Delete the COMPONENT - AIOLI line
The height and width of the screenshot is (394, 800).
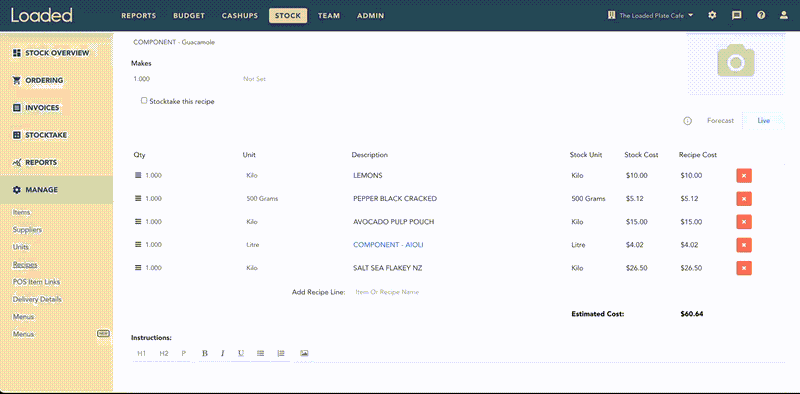(744, 245)
